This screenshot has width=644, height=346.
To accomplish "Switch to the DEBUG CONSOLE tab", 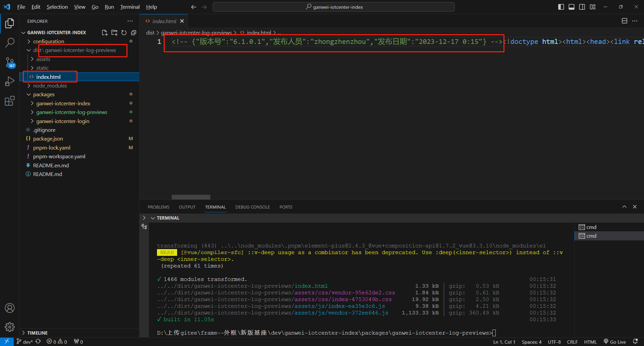I will [x=253, y=207].
